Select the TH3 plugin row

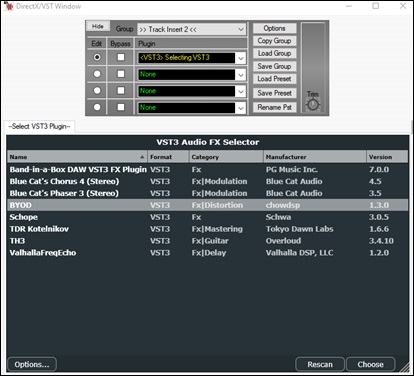click(x=208, y=241)
